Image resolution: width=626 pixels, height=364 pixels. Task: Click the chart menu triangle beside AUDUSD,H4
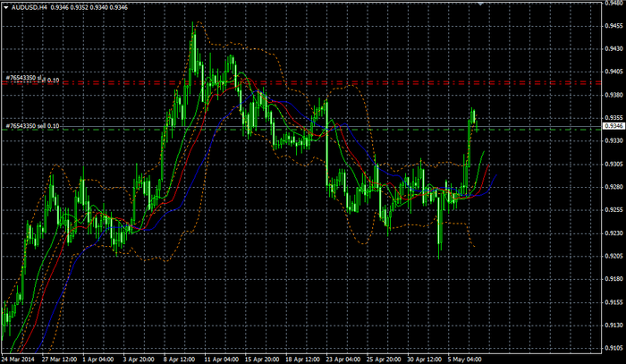(x=6, y=7)
